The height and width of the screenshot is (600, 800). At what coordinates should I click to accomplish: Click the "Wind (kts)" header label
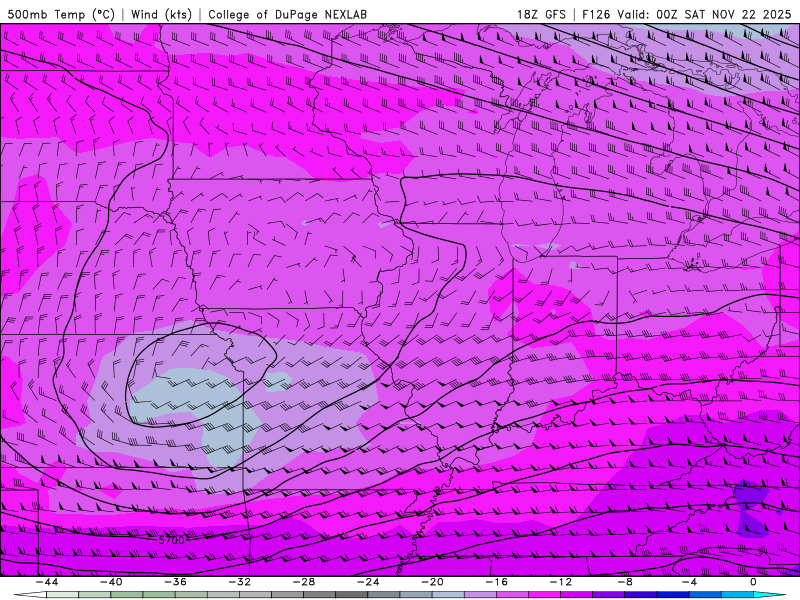[161, 14]
